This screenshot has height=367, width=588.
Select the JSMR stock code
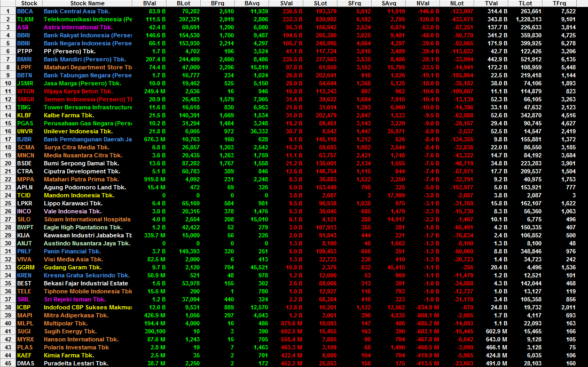[x=25, y=83]
